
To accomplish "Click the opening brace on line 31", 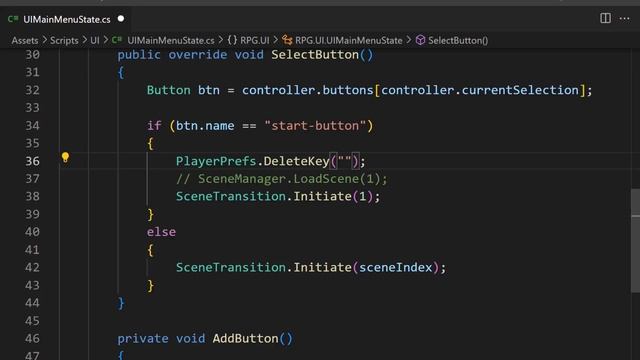I will tap(121, 73).
